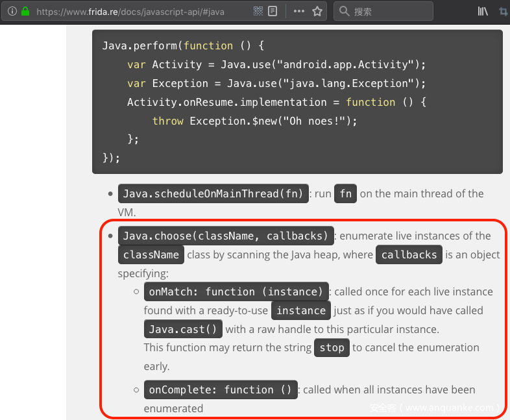Click the onMatch: function (instance) item
This screenshot has height=420, width=510.
pyautogui.click(x=236, y=291)
